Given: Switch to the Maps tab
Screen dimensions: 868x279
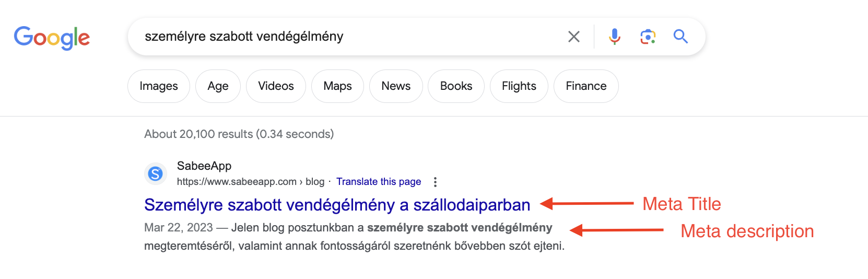Looking at the screenshot, I should coord(337,86).
